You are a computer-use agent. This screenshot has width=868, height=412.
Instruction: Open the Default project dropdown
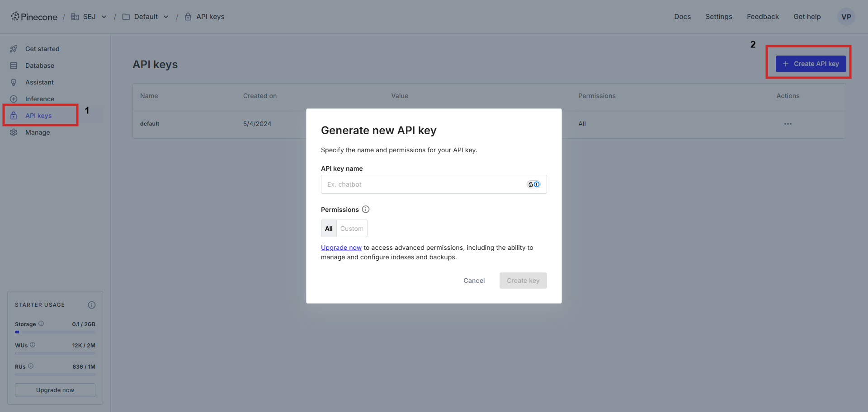tap(166, 16)
